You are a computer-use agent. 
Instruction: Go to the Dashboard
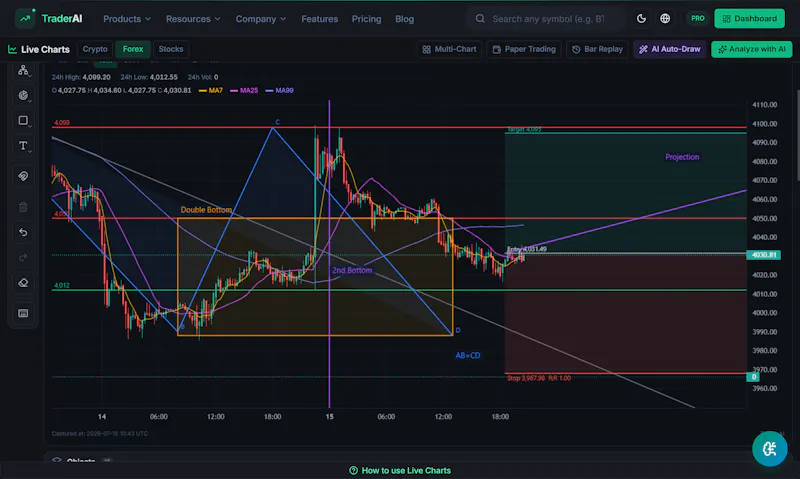tap(749, 18)
